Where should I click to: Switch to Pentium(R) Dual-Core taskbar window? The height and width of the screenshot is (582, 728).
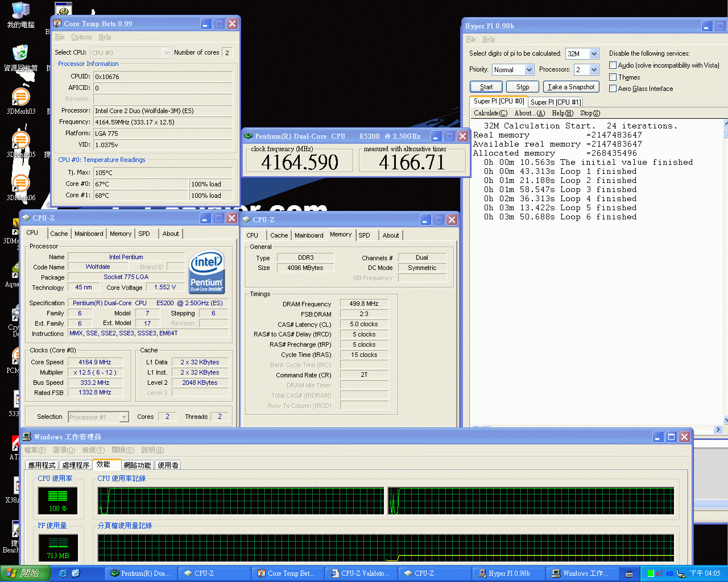[141, 573]
